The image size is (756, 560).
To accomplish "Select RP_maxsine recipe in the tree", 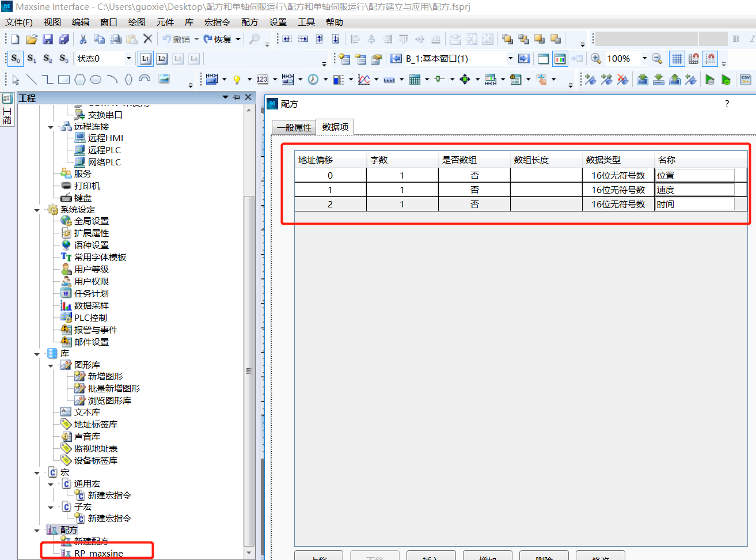I will [x=98, y=553].
